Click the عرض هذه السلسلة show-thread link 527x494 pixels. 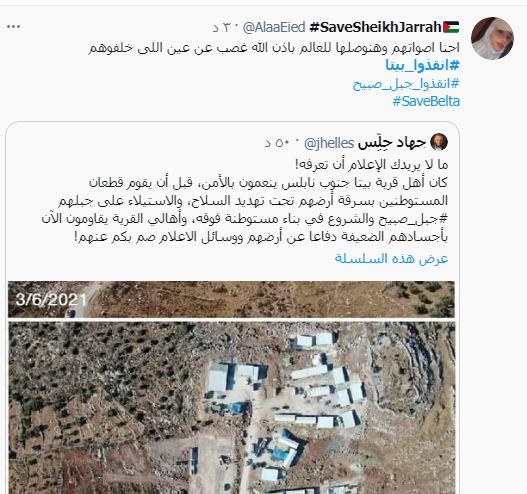391,258
